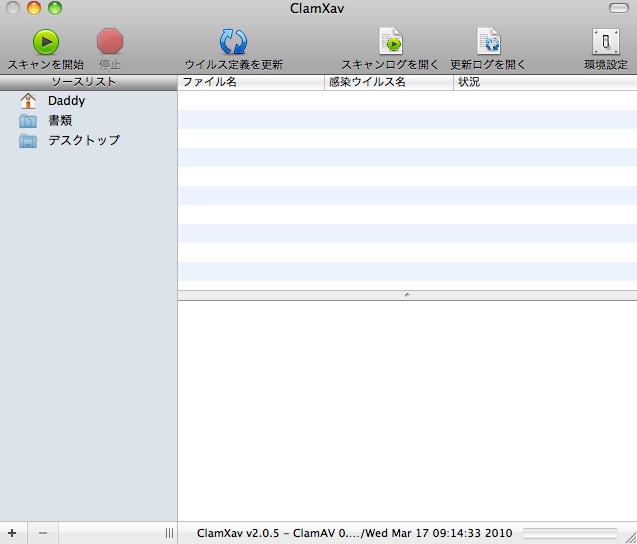Click the スキャンを開始 toolbar label
The image size is (637, 544).
46,65
